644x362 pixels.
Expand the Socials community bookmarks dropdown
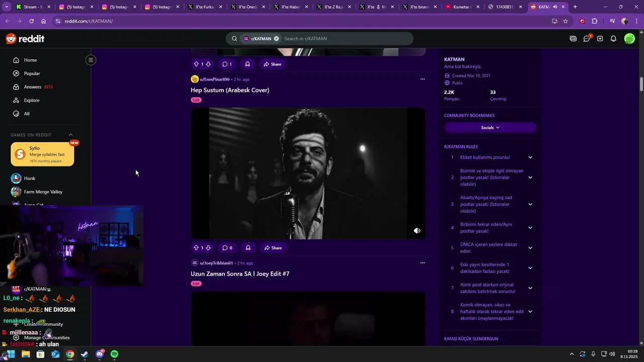coord(490,128)
